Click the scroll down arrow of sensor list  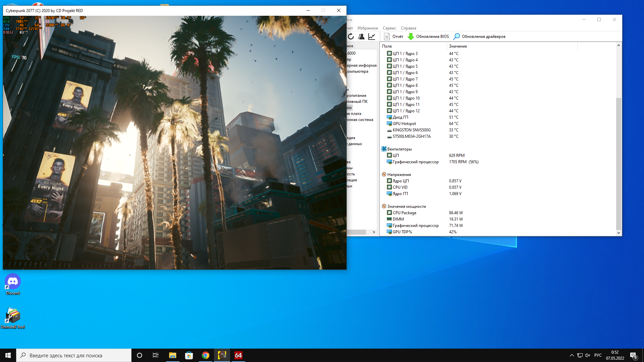(x=619, y=233)
